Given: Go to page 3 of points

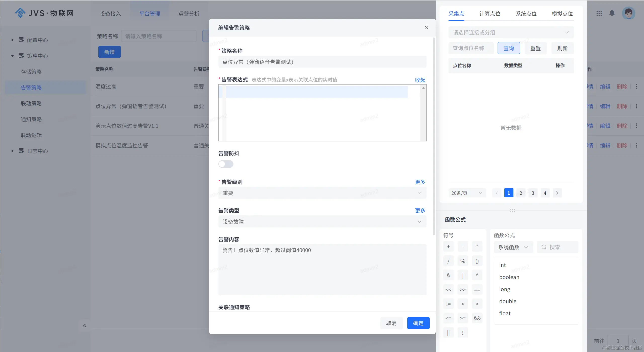Looking at the screenshot, I should [x=533, y=193].
